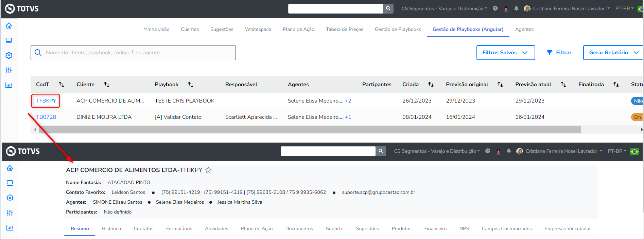Open Home icon in upper sidebar

(9, 26)
